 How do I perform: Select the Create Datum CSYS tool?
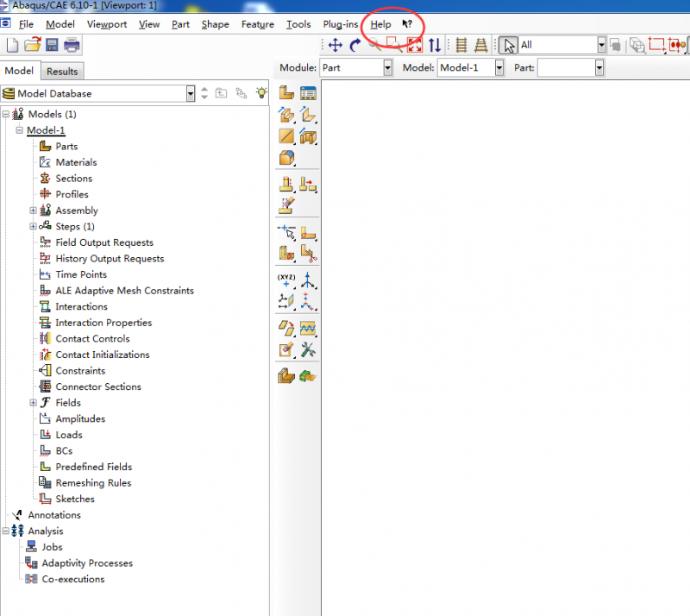308,301
